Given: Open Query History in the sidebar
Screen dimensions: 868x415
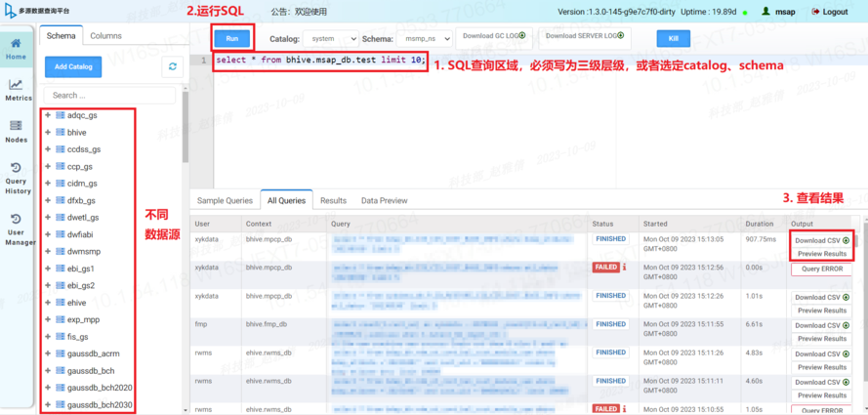Looking at the screenshot, I should 17,178.
